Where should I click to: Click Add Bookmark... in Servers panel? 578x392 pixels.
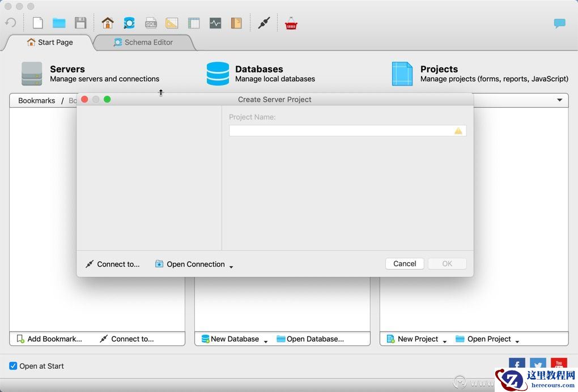pos(50,339)
